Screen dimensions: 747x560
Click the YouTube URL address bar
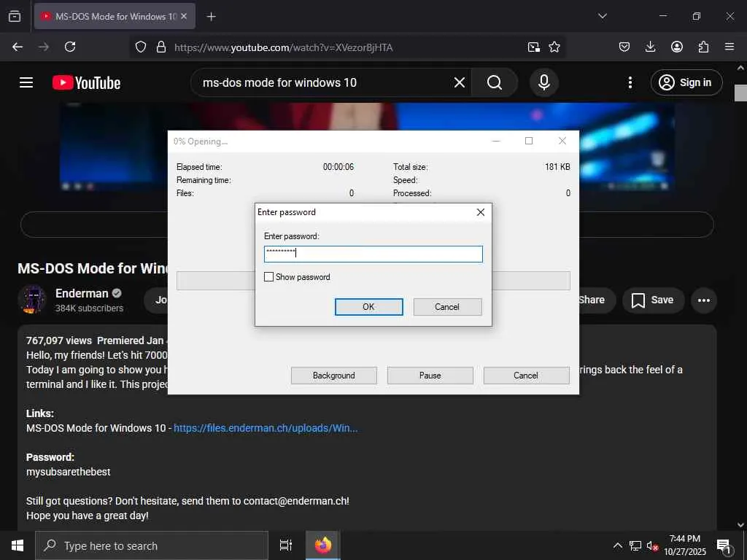tap(284, 47)
